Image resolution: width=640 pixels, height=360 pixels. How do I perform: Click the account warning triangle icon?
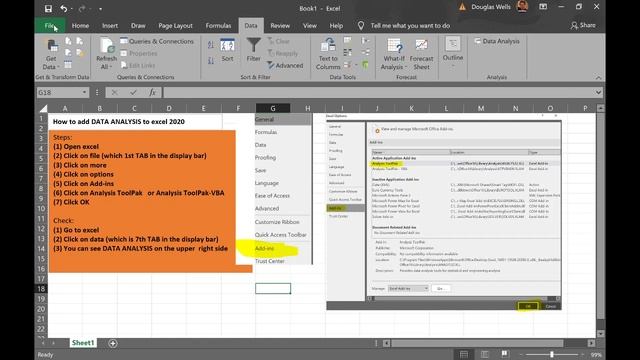point(462,7)
